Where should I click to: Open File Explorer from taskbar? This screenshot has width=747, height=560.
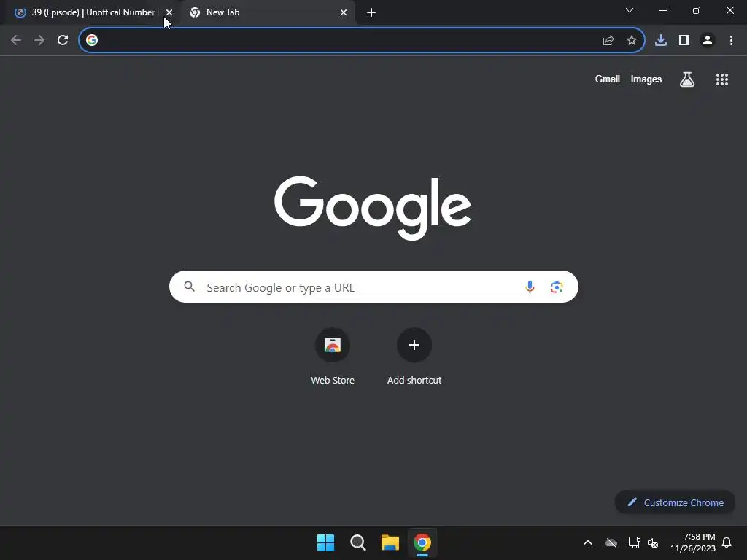(390, 542)
